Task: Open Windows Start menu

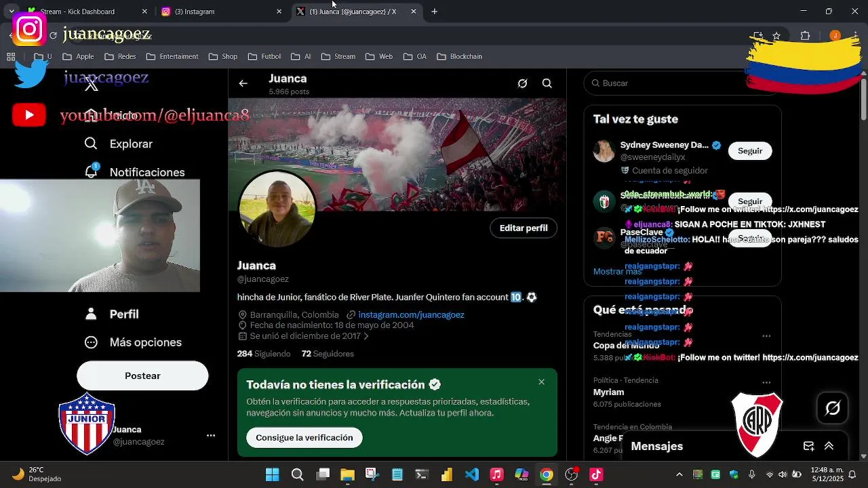Action: click(272, 474)
